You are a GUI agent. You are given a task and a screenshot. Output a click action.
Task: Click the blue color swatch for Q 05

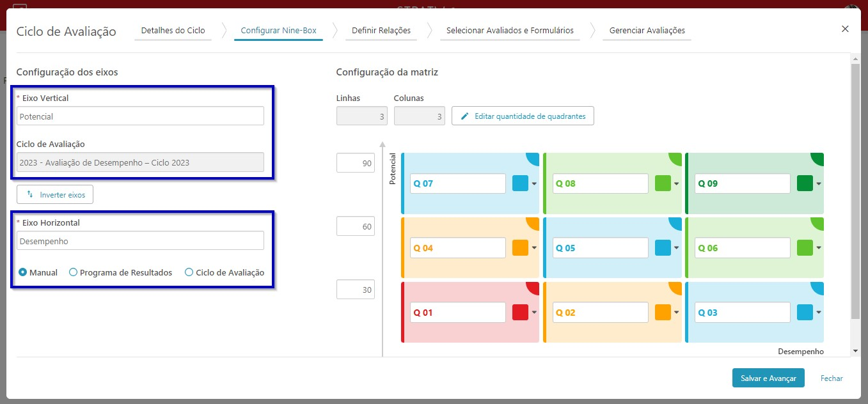click(663, 248)
